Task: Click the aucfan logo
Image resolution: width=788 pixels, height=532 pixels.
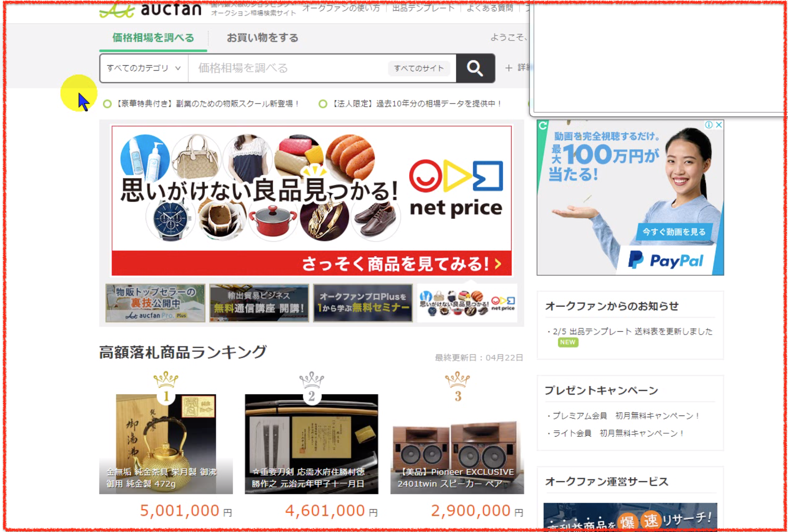Action: [150, 9]
